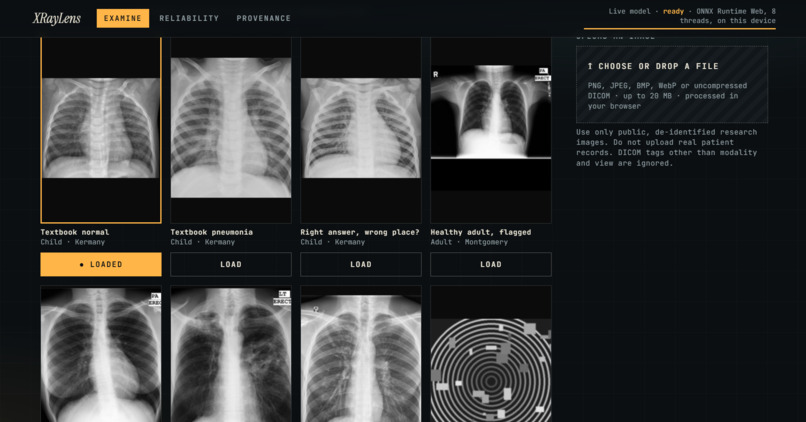Click the 'Healthy adult, flagged' caption
The height and width of the screenshot is (422, 806).
click(x=481, y=232)
